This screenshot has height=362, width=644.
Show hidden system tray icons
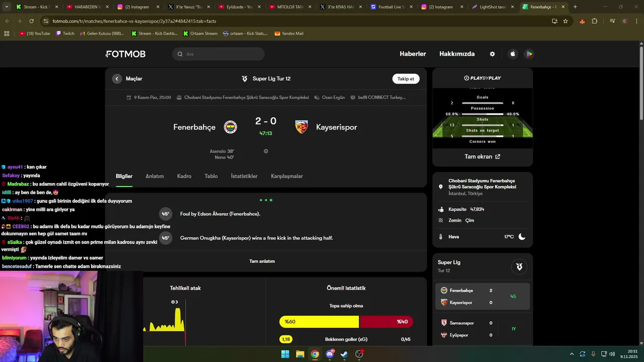pyautogui.click(x=572, y=354)
